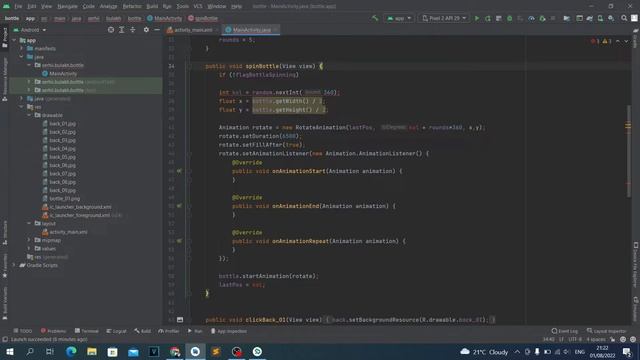Open File Explorer from the taskbar
640x360 pixels.
coord(92,351)
